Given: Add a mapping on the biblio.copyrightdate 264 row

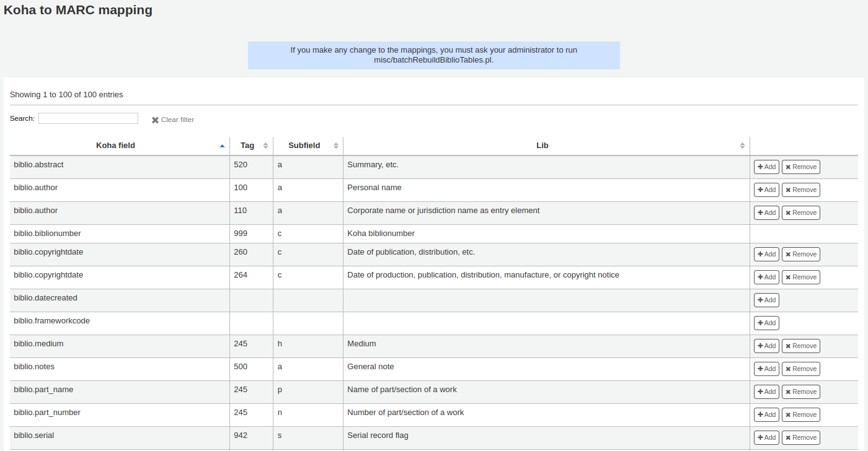Looking at the screenshot, I should point(766,277).
